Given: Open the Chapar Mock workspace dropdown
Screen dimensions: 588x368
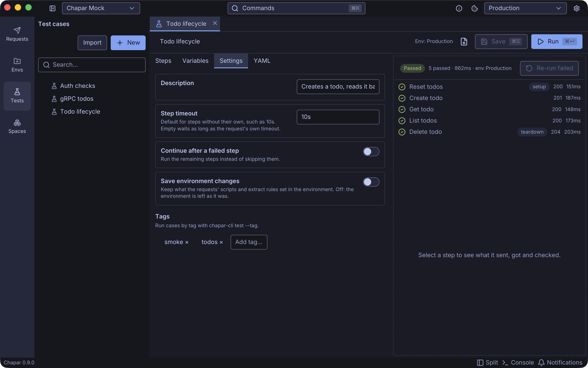Looking at the screenshot, I should click(x=101, y=8).
